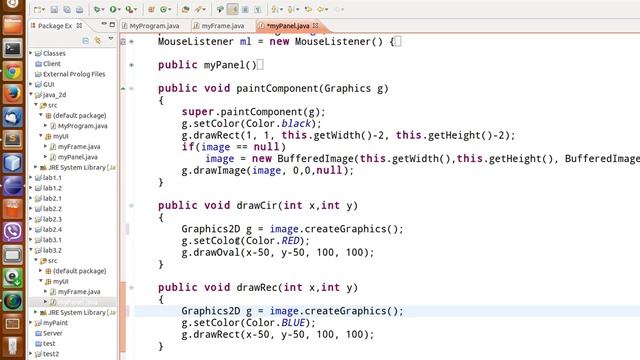Unfold the MouseListener ml code block

coord(131,42)
